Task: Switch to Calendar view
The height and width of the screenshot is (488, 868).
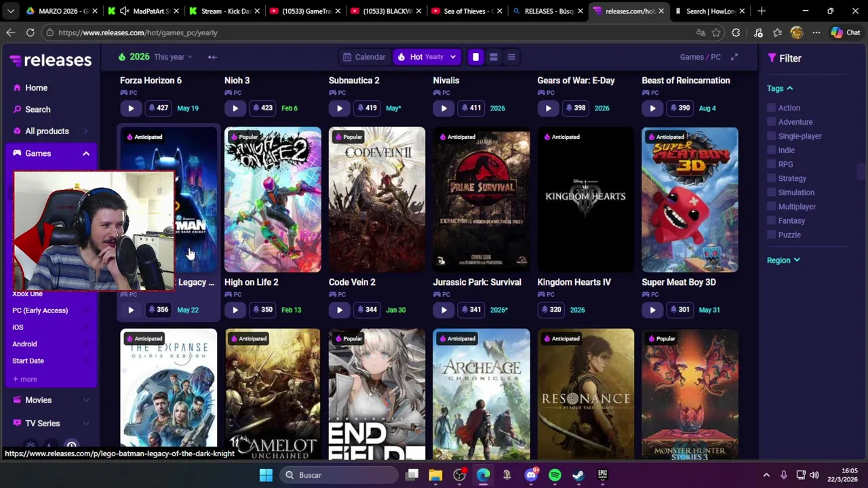Action: 364,57
